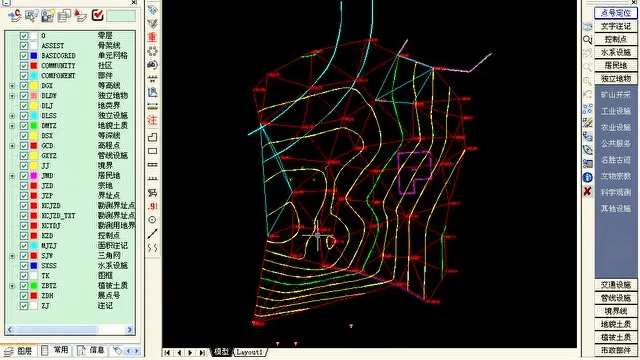Select the rectangle drawing tool icon
Screen dimensions: 640x360
tap(152, 151)
